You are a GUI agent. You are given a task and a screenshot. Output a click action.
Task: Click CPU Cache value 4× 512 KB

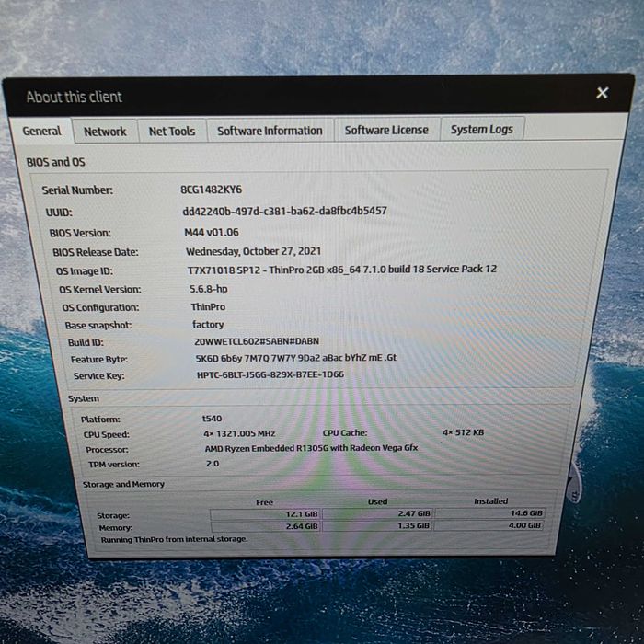click(464, 432)
